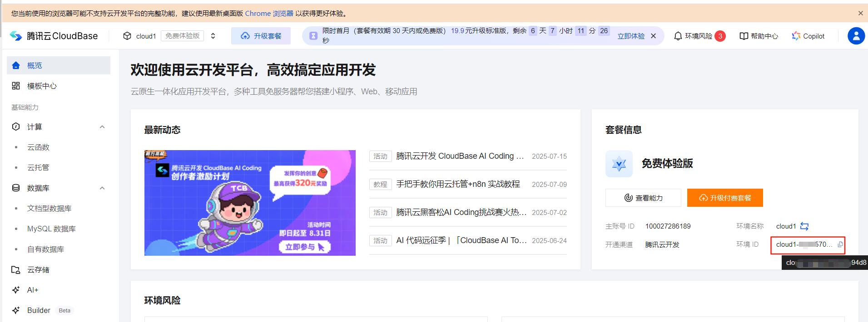868x322 pixels.
Task: Click the 免费体验版 plan icon
Action: click(619, 164)
